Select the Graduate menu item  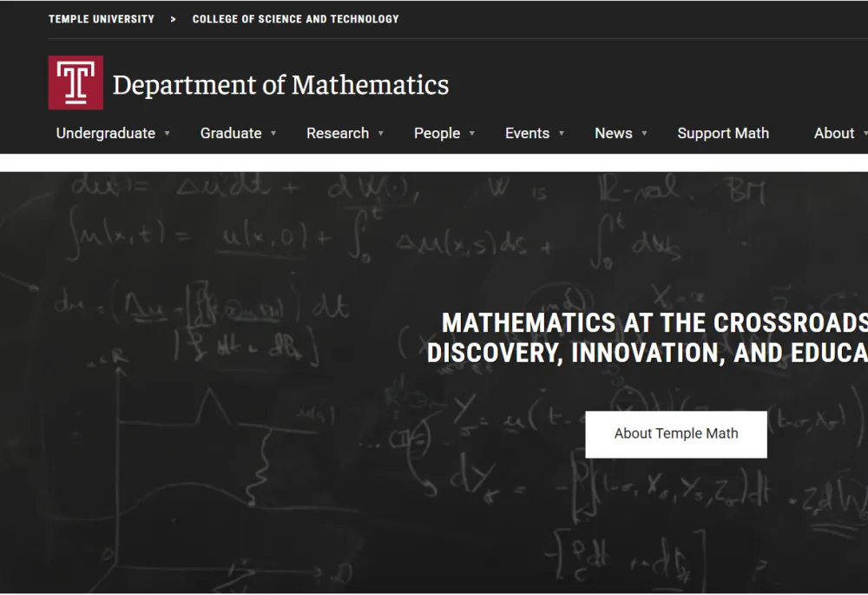tap(230, 133)
